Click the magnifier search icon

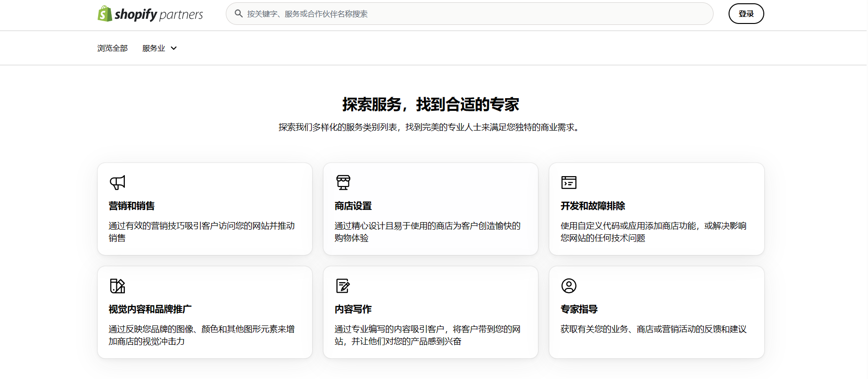[x=238, y=14]
